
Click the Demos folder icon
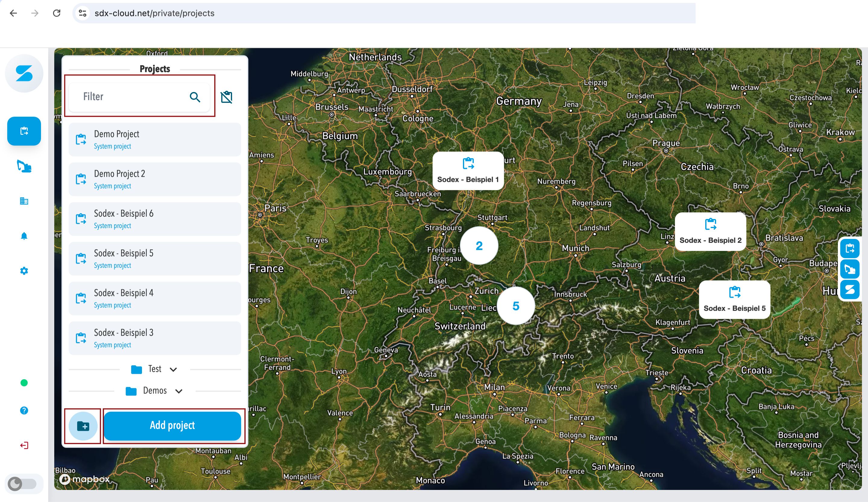pyautogui.click(x=131, y=391)
